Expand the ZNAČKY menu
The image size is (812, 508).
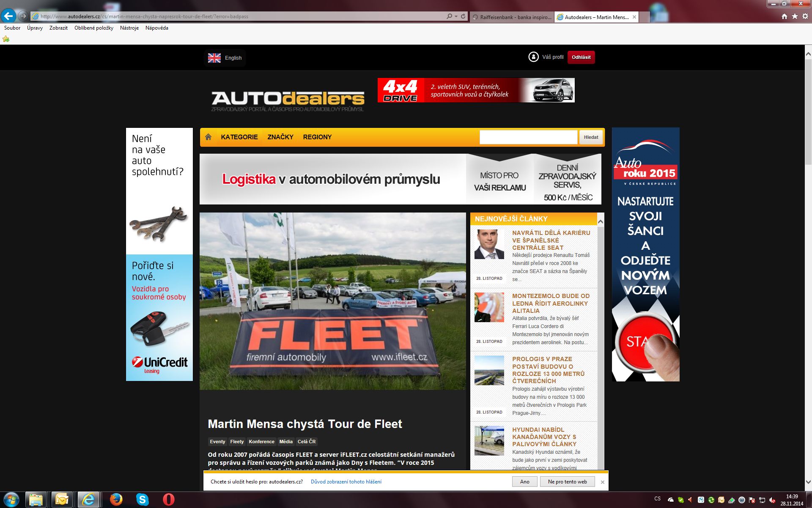[280, 137]
